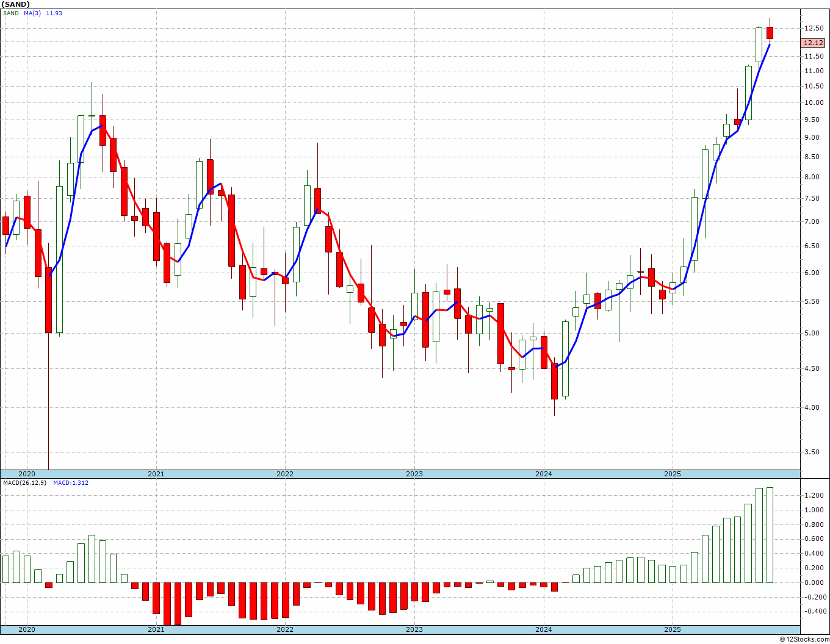Click the "0.800" MACD axis label
This screenshot has width=830, height=644.
pos(814,524)
